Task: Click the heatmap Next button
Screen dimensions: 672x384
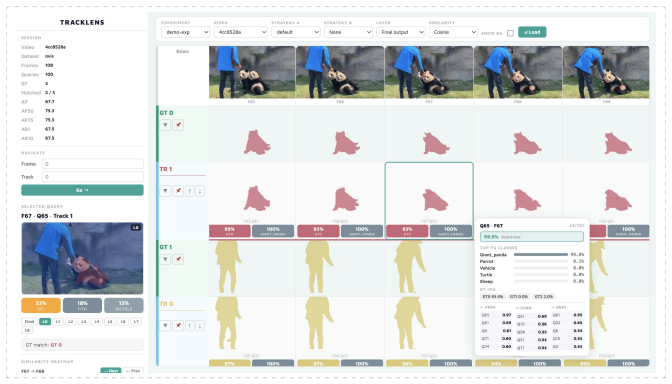Action: [x=111, y=371]
